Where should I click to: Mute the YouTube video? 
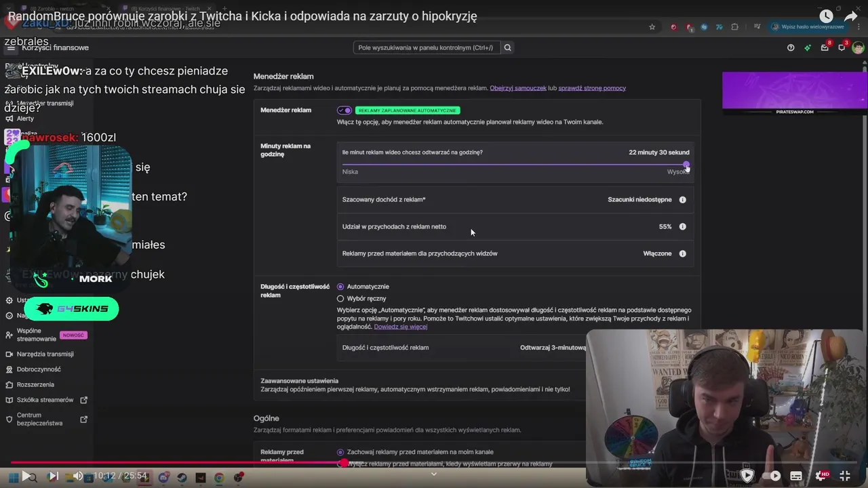tap(77, 476)
